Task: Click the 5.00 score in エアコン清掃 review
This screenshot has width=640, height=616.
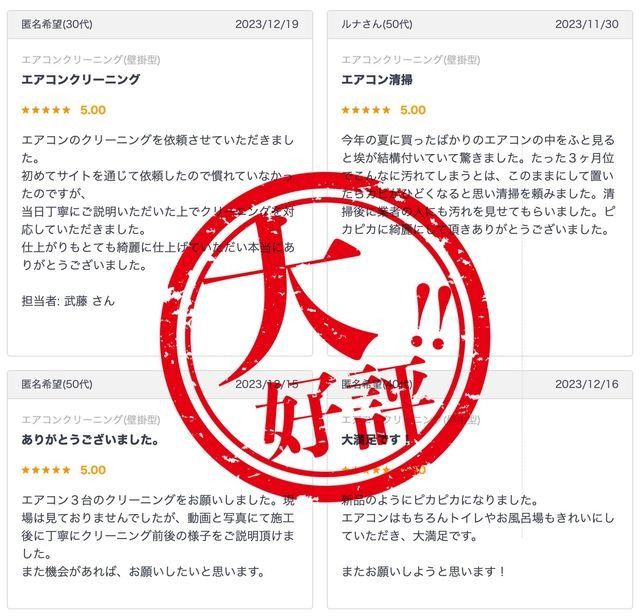Action: (413, 110)
